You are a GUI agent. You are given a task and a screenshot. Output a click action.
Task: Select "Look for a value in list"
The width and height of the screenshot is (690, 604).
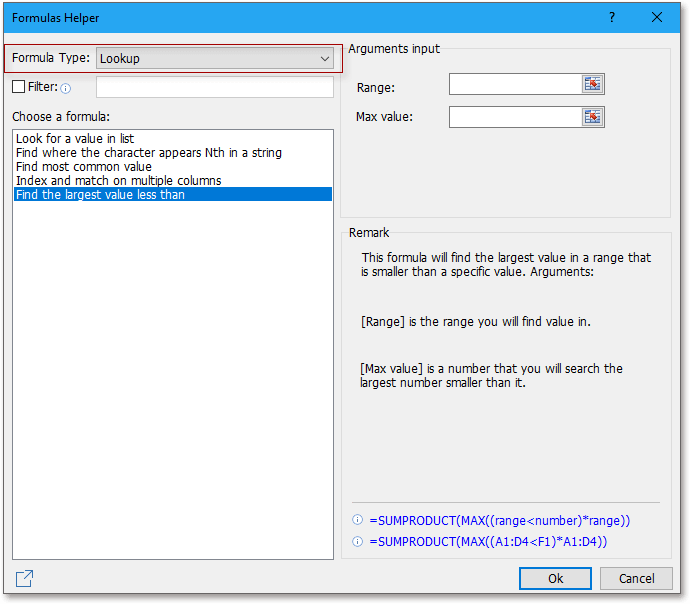click(75, 139)
